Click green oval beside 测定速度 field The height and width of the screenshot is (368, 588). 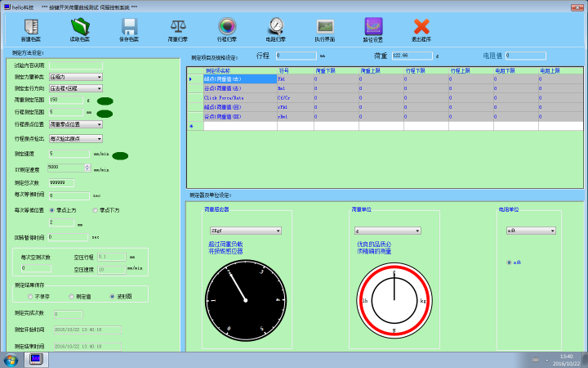pos(120,155)
